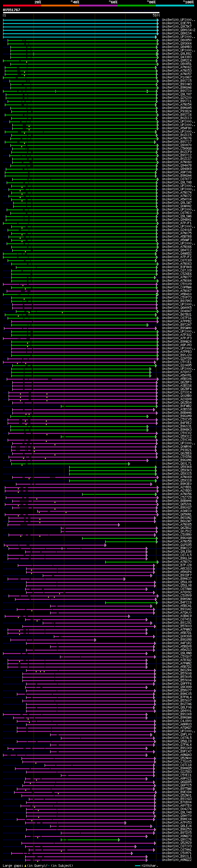Select the AV551767 query label

11,10
